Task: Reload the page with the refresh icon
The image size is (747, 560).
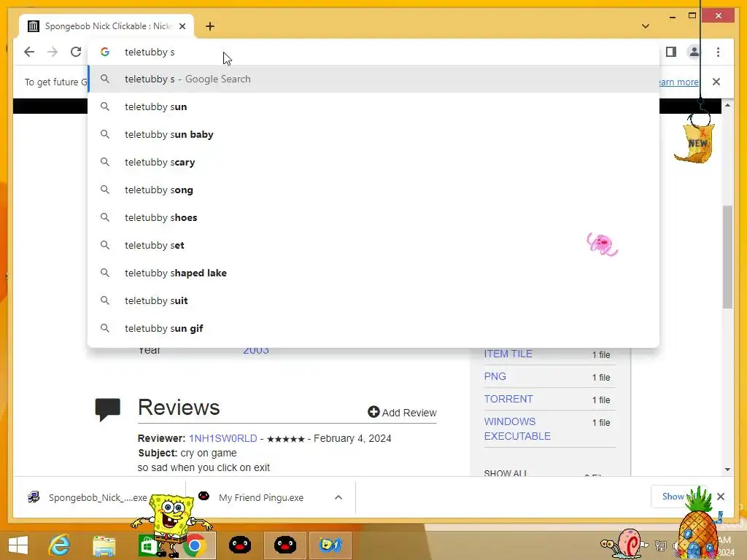Action: coord(76,52)
